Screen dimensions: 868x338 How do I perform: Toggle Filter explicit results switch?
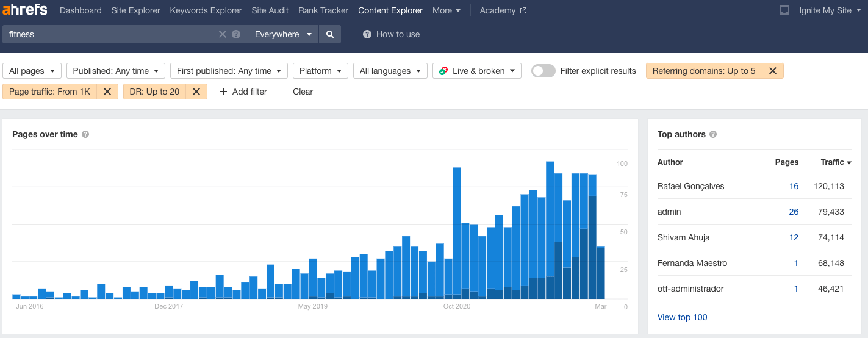543,71
